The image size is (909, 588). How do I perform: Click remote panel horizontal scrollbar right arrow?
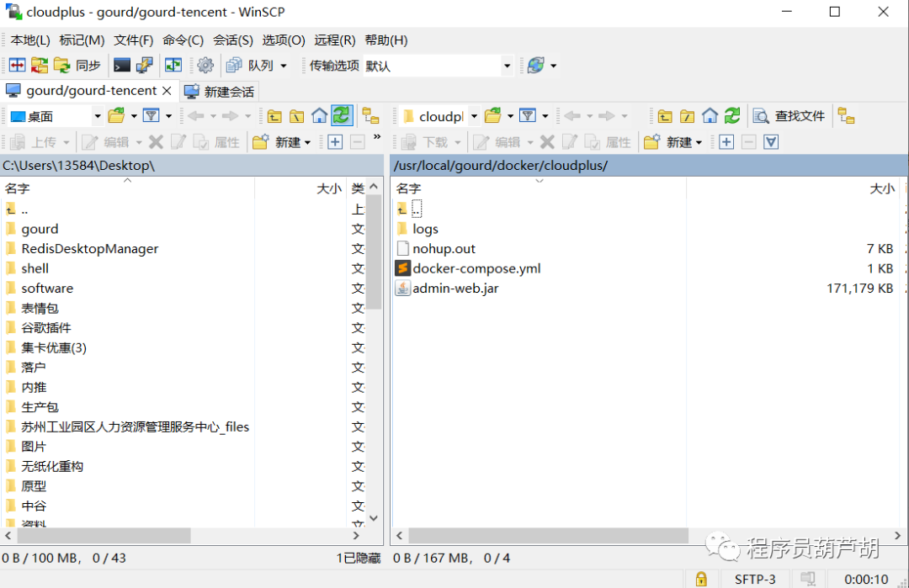coord(897,536)
